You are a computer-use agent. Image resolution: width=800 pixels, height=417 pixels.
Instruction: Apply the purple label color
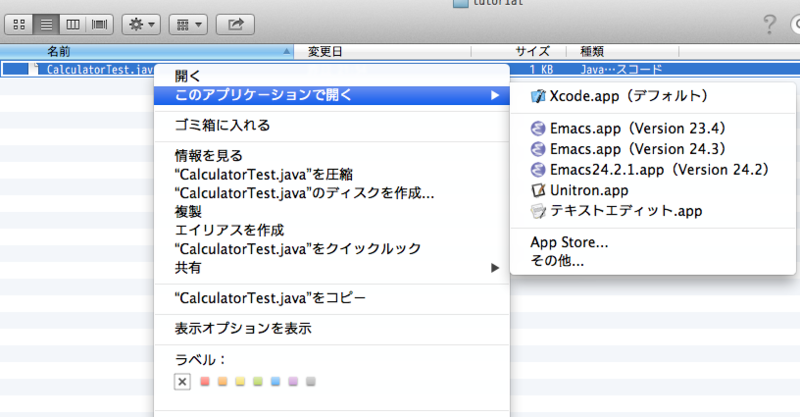pos(293,381)
